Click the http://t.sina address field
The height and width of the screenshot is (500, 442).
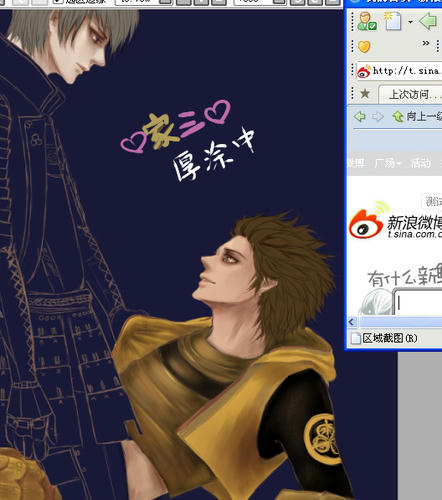[x=399, y=71]
